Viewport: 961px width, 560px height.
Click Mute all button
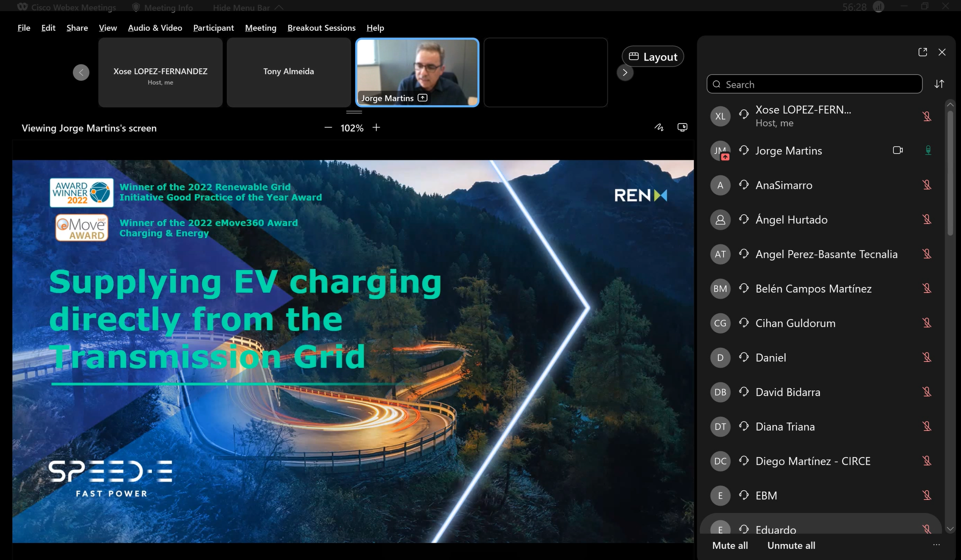click(x=730, y=545)
